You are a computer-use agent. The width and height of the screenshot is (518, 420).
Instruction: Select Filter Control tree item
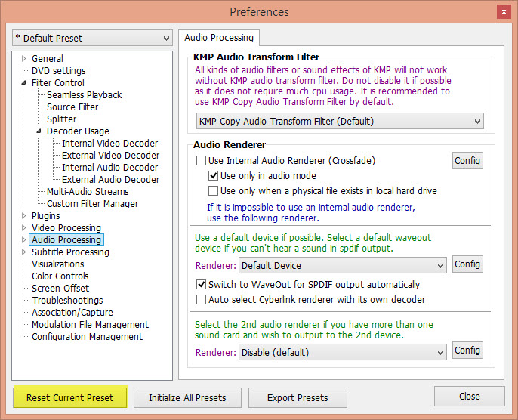58,82
